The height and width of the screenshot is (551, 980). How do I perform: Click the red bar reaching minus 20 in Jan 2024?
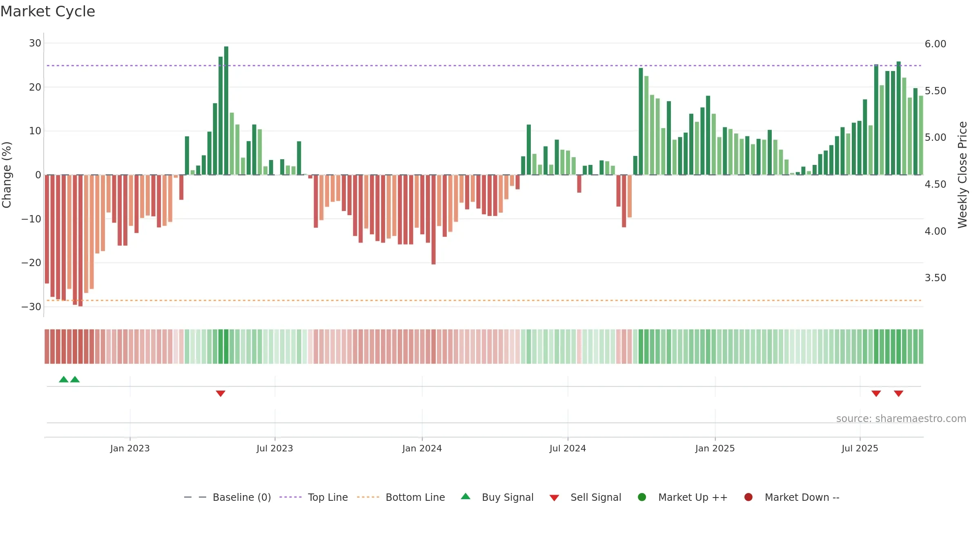coord(434,220)
